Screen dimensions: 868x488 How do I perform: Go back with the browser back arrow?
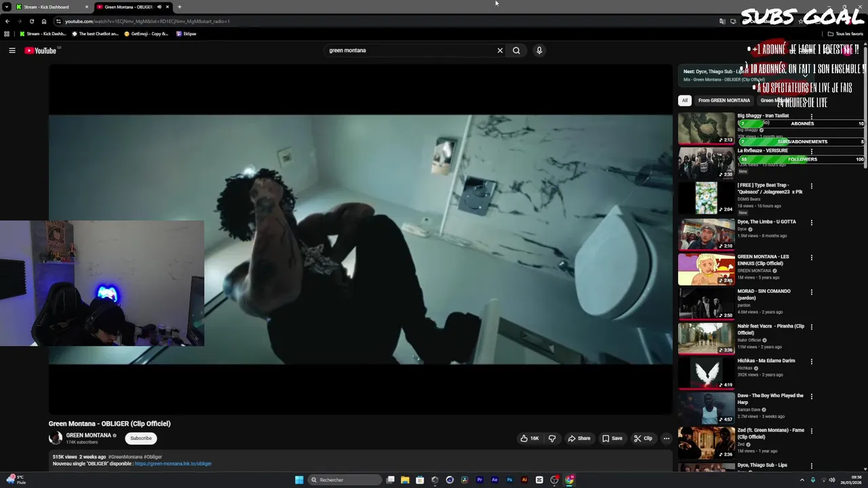pyautogui.click(x=7, y=21)
